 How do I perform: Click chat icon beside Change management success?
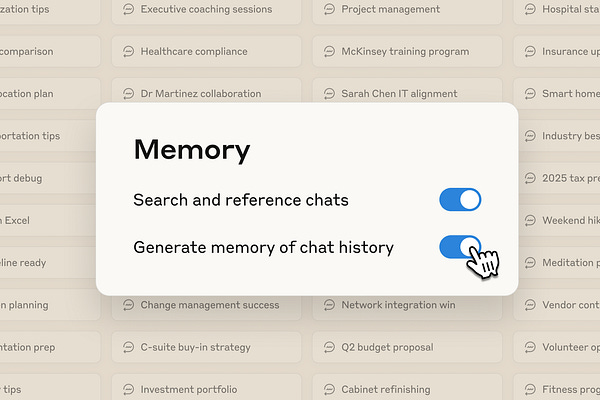[129, 305]
